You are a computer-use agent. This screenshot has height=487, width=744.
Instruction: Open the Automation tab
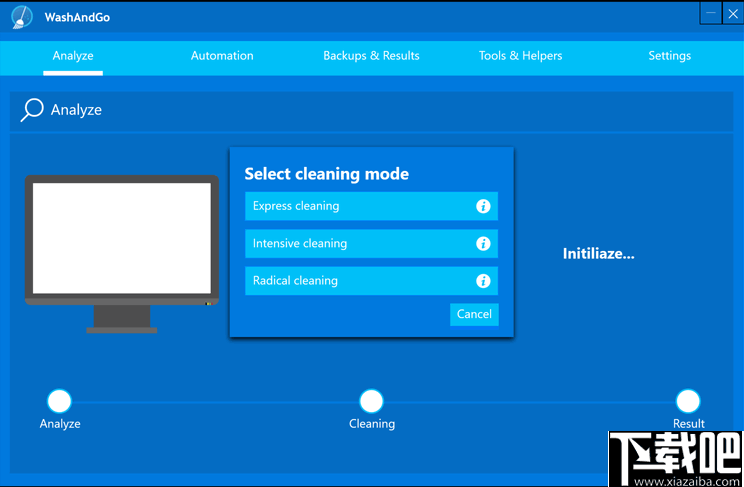[x=222, y=56]
